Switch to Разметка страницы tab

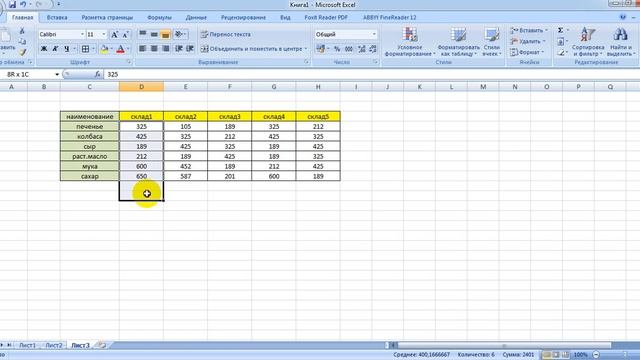tap(107, 18)
